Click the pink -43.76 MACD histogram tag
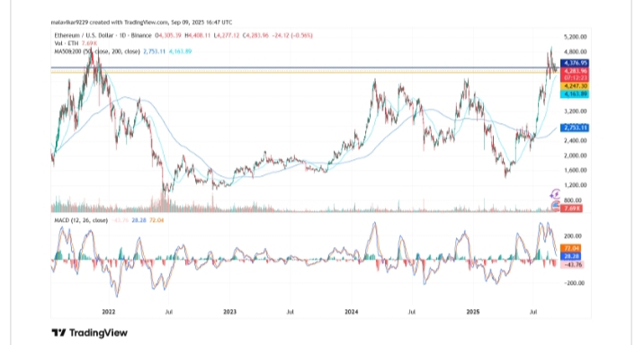Image resolution: width=644 pixels, height=345 pixels. click(x=572, y=265)
